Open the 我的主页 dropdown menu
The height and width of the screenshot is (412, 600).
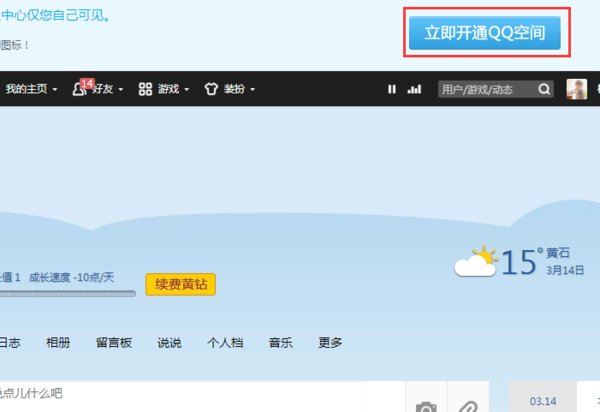31,89
